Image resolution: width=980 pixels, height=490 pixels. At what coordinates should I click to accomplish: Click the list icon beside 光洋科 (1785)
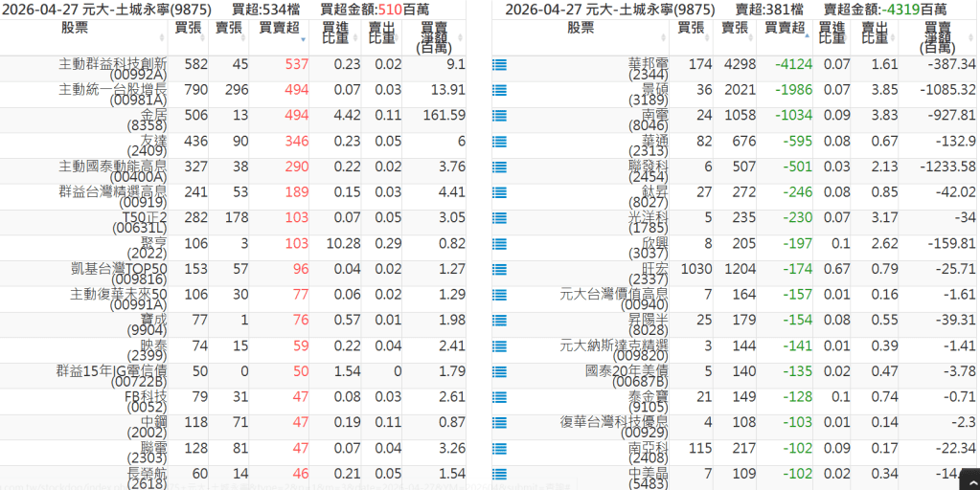pos(499,218)
